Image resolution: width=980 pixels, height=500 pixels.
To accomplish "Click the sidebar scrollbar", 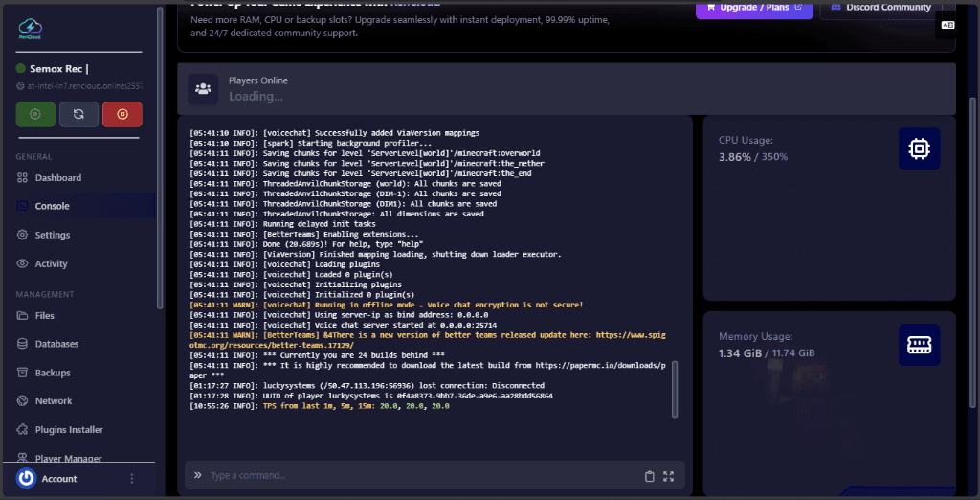I will 160,156.
